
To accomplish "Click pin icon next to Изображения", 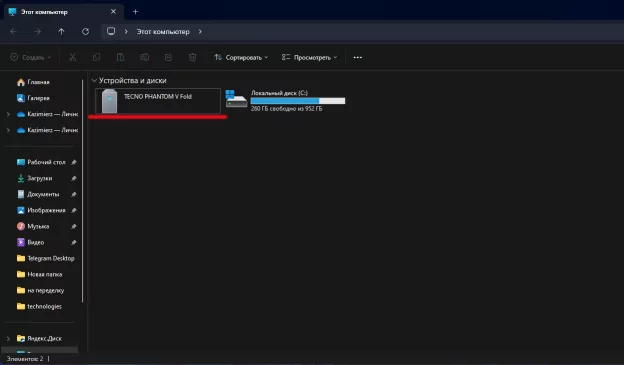I will [74, 210].
